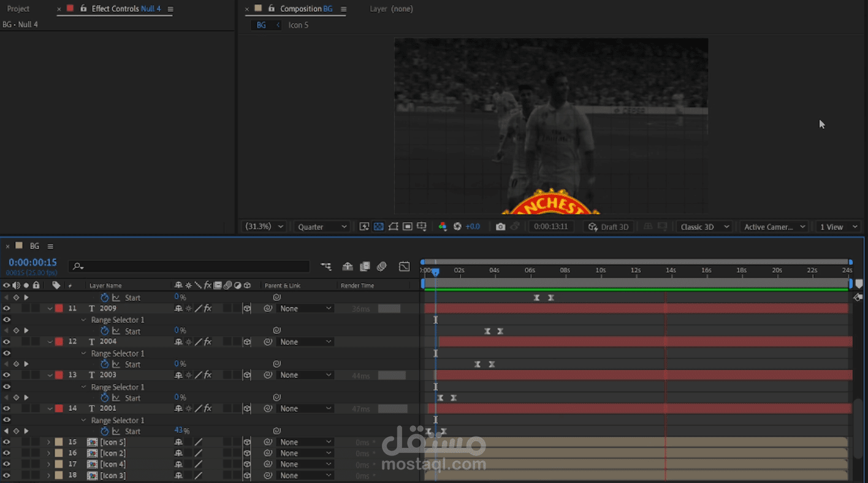Open the parent dropdown for layer Icon 2
The width and height of the screenshot is (868, 483).
[x=305, y=453]
